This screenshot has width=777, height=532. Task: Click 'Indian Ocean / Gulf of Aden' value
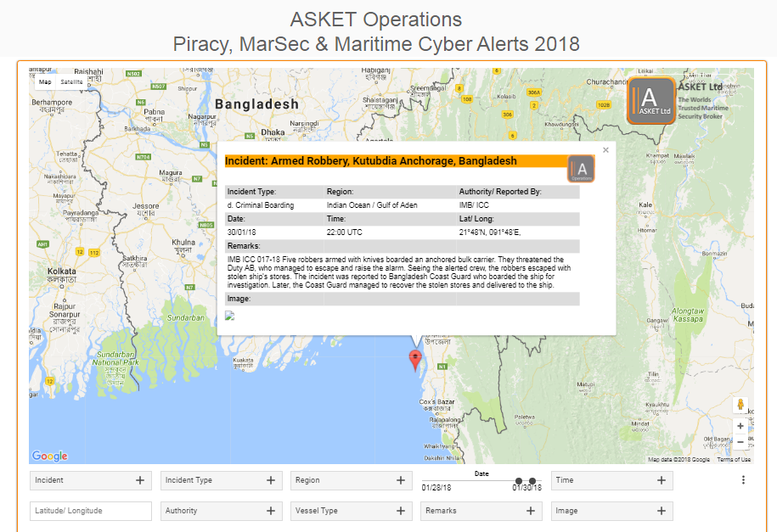pos(372,205)
